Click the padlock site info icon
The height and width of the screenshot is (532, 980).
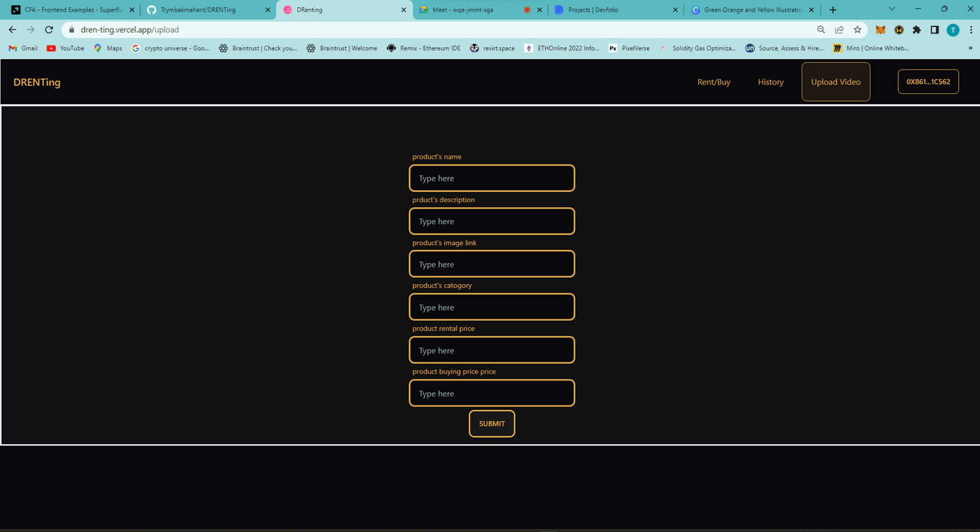pyautogui.click(x=71, y=30)
